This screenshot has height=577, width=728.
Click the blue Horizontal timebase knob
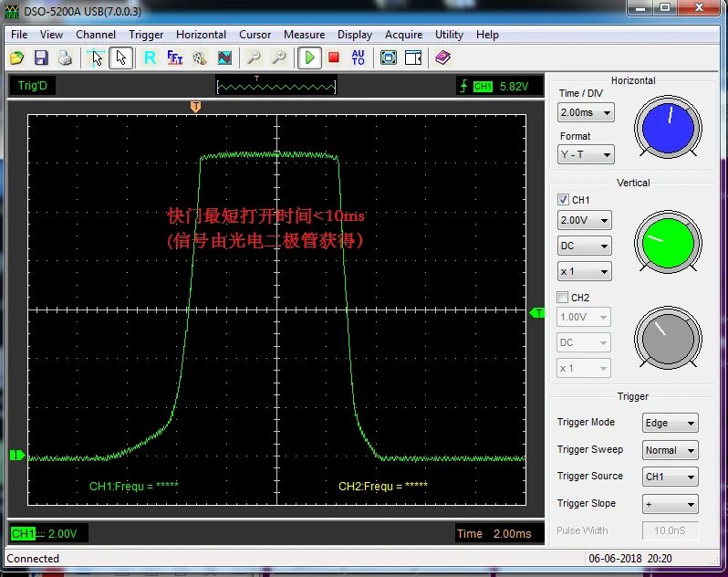[x=669, y=127]
